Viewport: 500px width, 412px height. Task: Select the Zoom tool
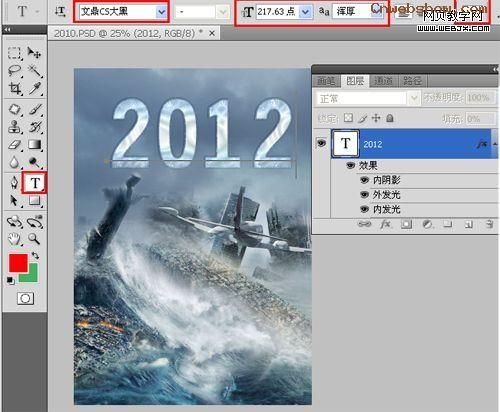[x=34, y=239]
